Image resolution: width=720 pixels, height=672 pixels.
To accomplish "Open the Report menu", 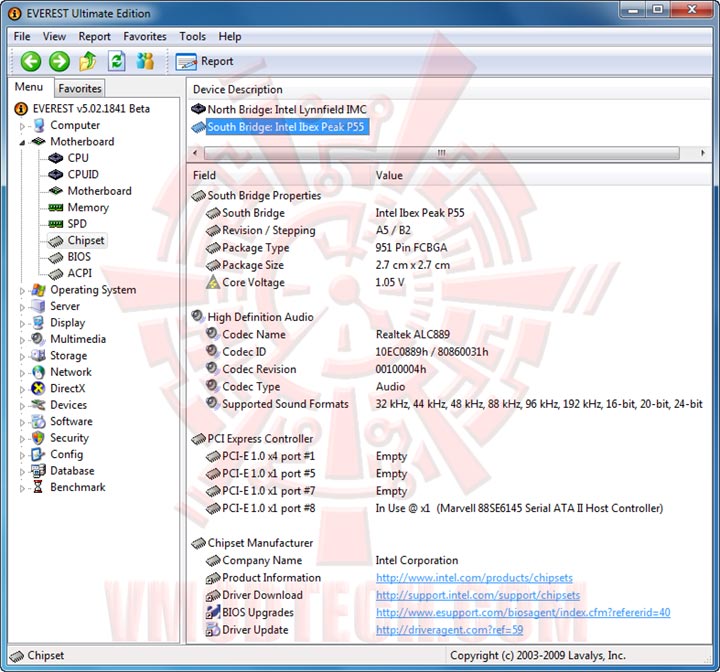I will pos(94,36).
